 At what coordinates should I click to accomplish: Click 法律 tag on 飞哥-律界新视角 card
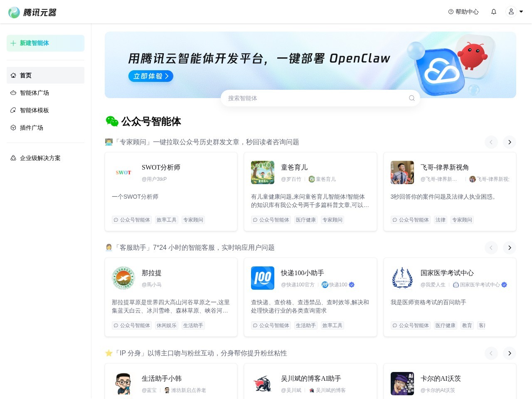(441, 220)
